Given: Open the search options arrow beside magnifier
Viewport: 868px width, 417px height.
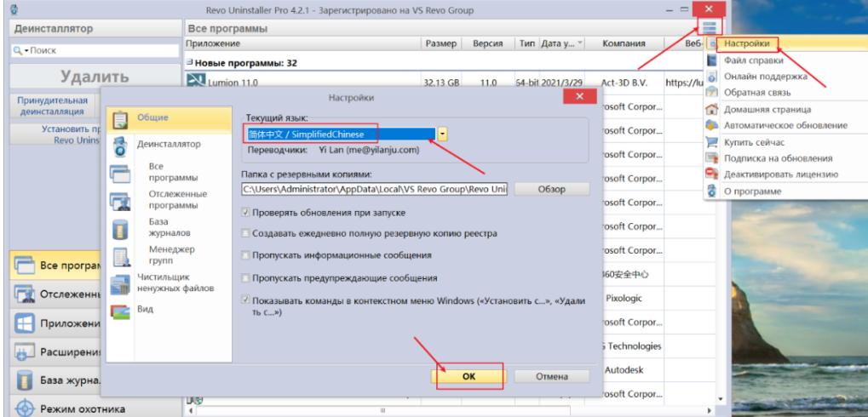Looking at the screenshot, I should point(26,51).
